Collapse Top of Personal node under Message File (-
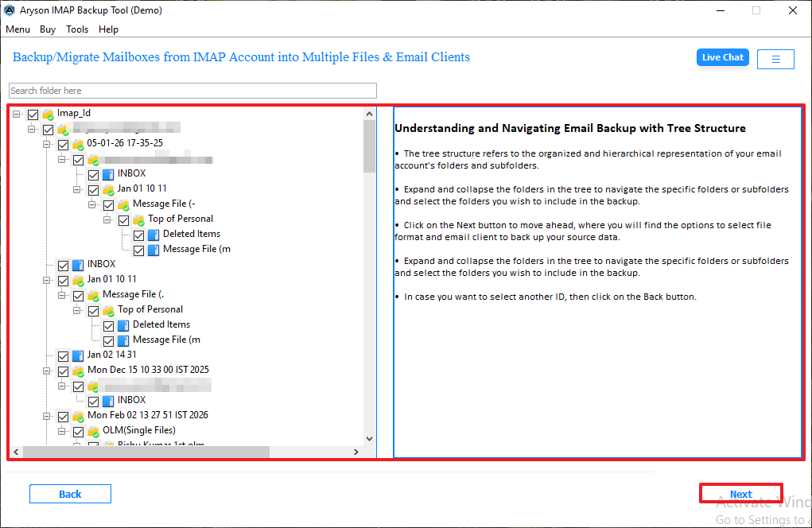Viewport: 812px width, 528px height. (107, 219)
